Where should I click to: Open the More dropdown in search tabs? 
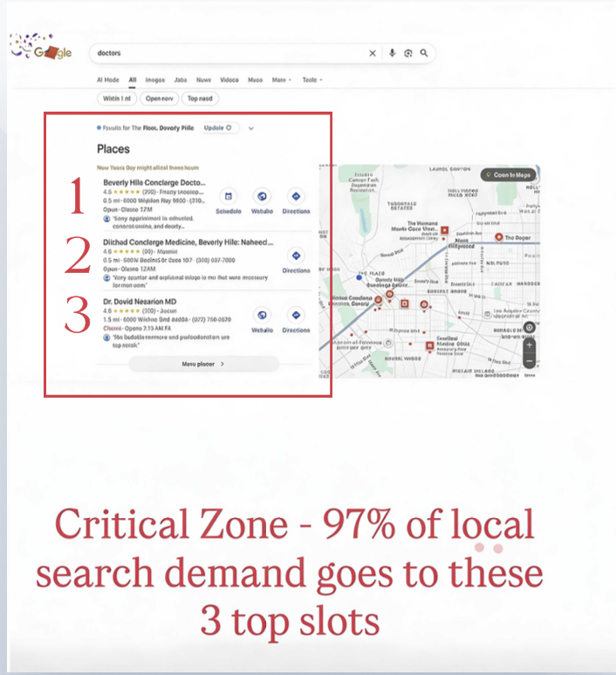tap(282, 79)
